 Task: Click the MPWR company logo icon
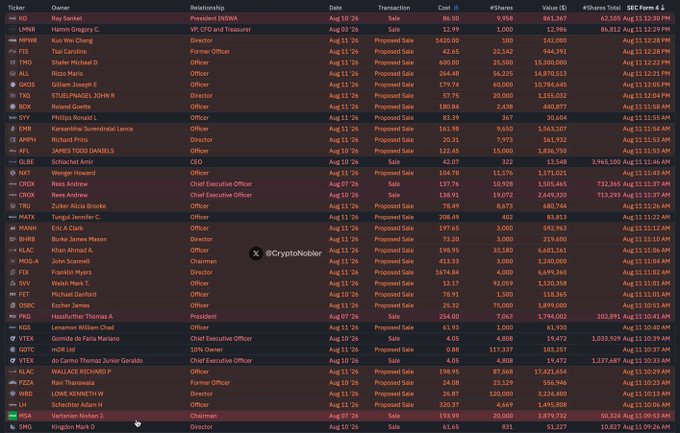[x=13, y=40]
